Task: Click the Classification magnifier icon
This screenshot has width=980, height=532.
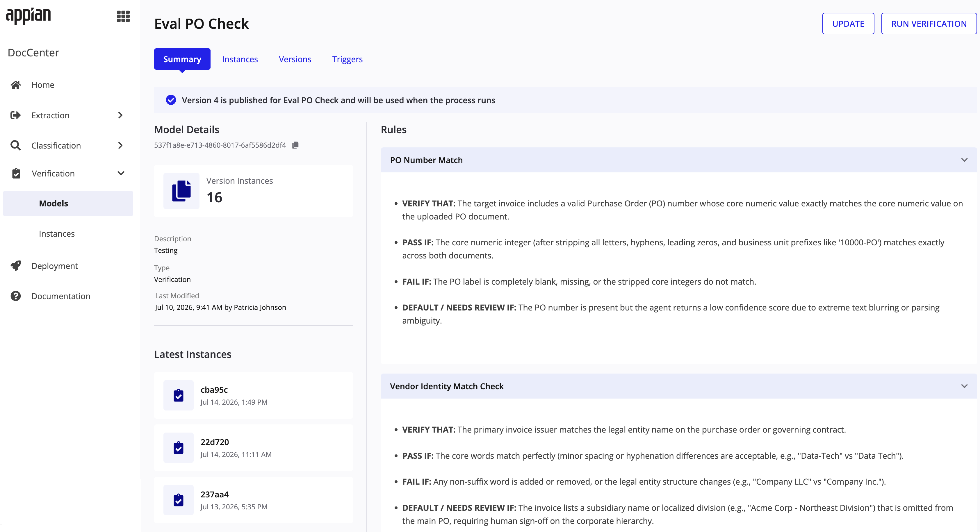Action: tap(16, 145)
